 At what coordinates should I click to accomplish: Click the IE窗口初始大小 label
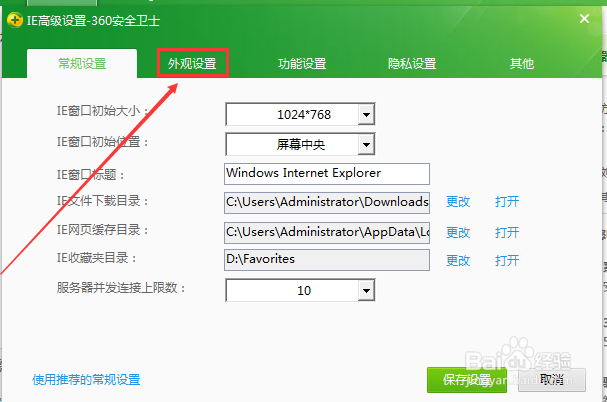tap(103, 111)
